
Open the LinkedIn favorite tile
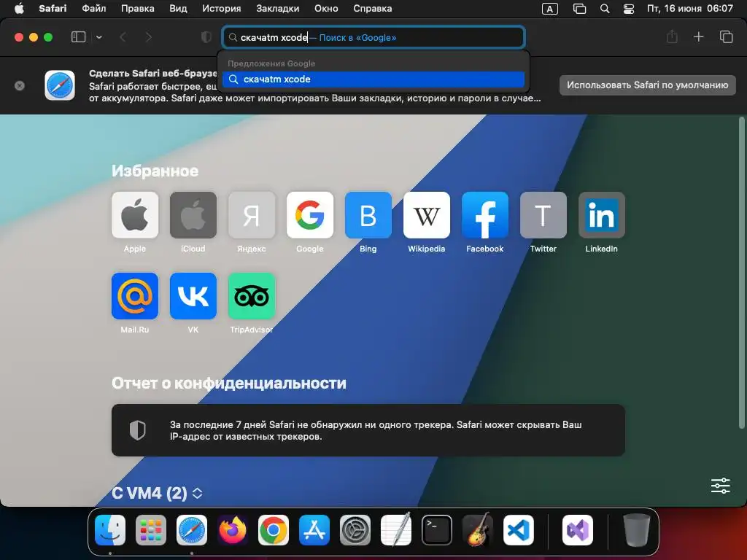(x=602, y=215)
